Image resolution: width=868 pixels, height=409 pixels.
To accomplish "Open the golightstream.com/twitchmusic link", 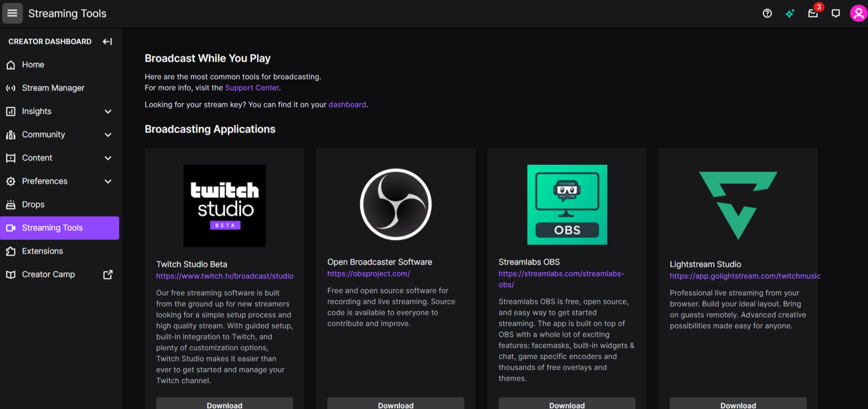I will [x=745, y=276].
